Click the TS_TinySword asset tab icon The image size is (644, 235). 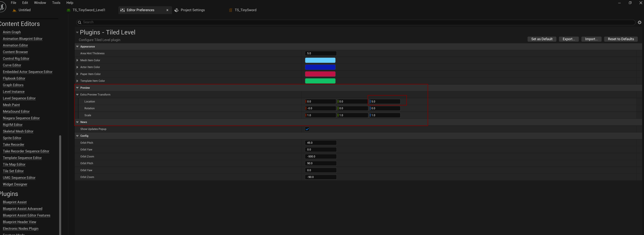click(231, 10)
